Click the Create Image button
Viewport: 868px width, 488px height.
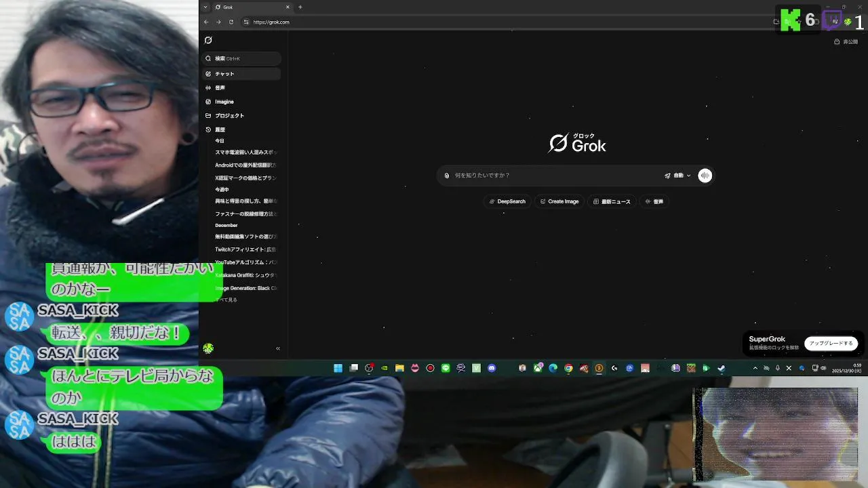pyautogui.click(x=559, y=201)
